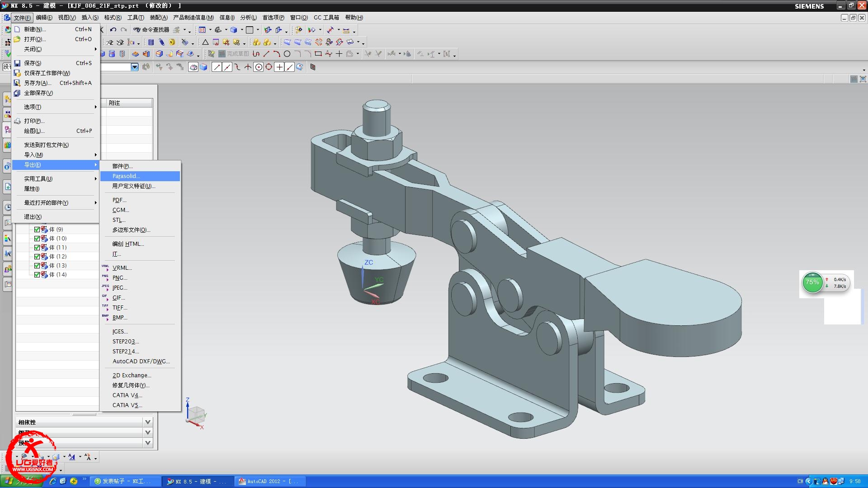Select the sketch Circle tool

tap(287, 54)
